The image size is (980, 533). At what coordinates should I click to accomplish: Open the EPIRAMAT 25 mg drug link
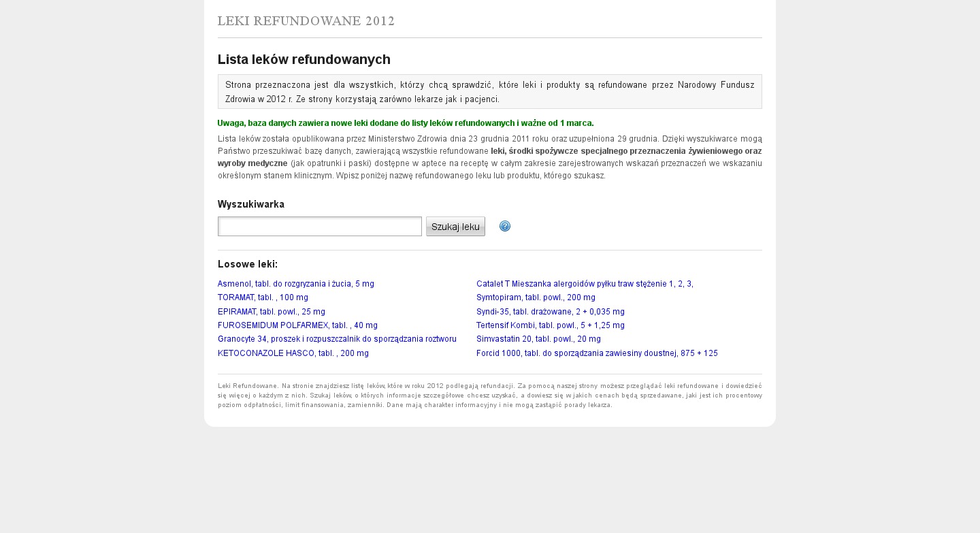[272, 312]
